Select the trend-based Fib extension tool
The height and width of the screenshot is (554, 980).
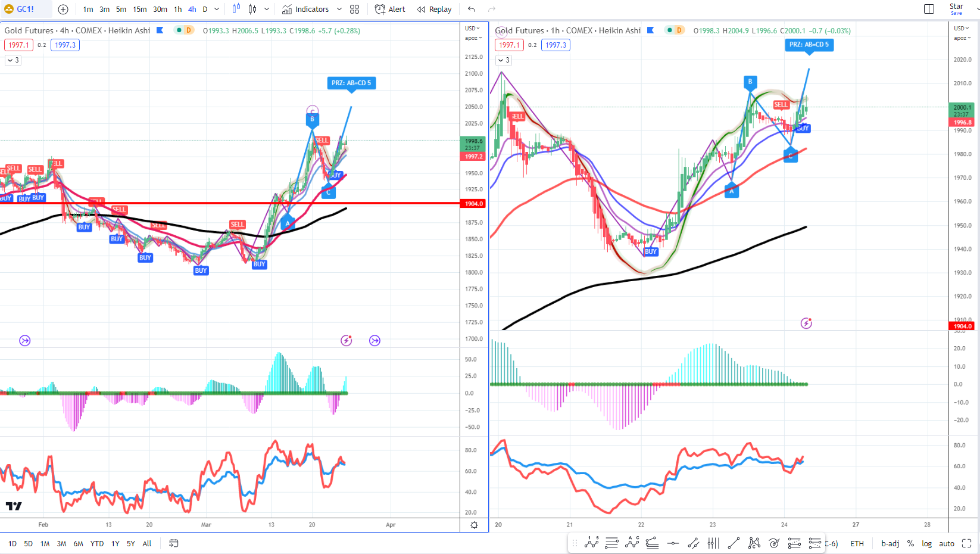coord(653,543)
